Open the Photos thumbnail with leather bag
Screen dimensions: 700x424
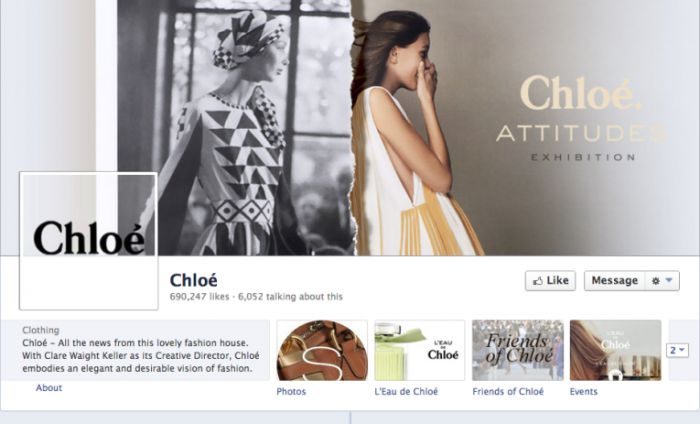[x=322, y=350]
